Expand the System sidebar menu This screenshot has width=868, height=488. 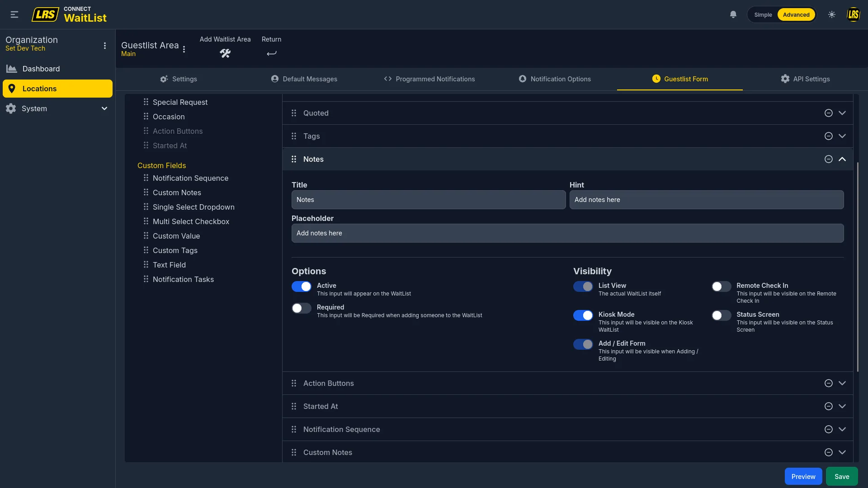[x=57, y=108]
